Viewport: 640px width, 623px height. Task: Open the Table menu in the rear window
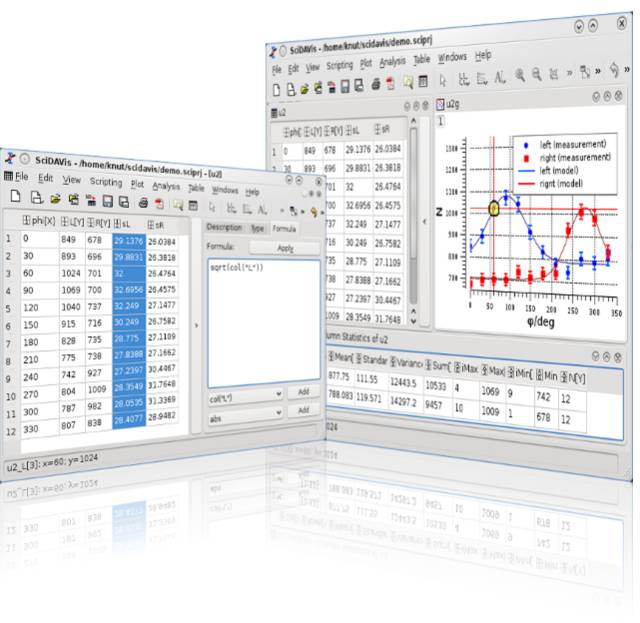point(422,60)
